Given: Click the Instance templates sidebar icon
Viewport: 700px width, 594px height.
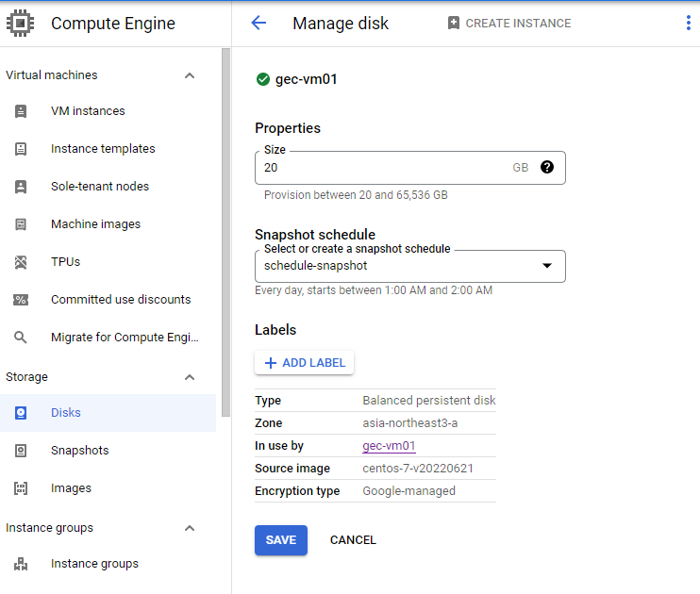Looking at the screenshot, I should (x=21, y=149).
